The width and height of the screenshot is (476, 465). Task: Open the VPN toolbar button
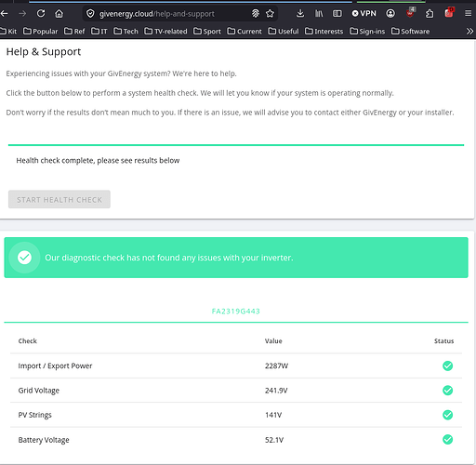click(364, 13)
